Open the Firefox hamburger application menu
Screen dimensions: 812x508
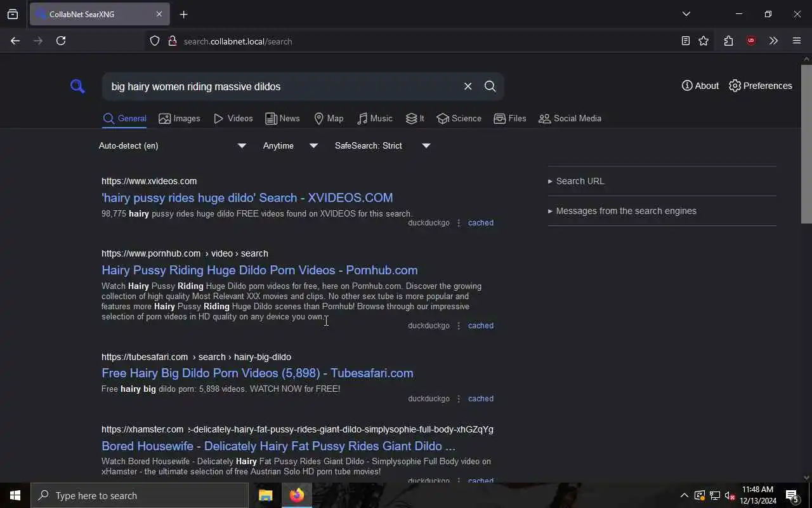[797, 41]
